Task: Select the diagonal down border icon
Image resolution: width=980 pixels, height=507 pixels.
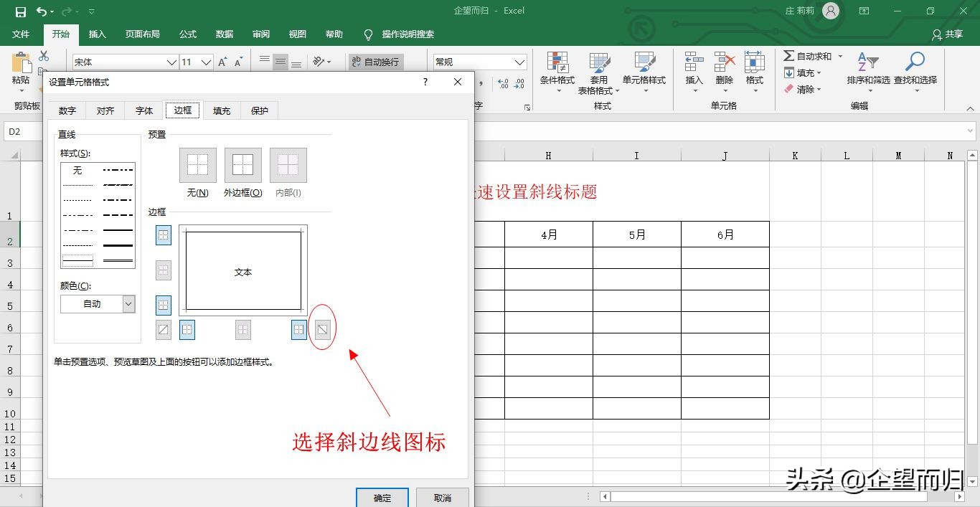Action: click(322, 328)
